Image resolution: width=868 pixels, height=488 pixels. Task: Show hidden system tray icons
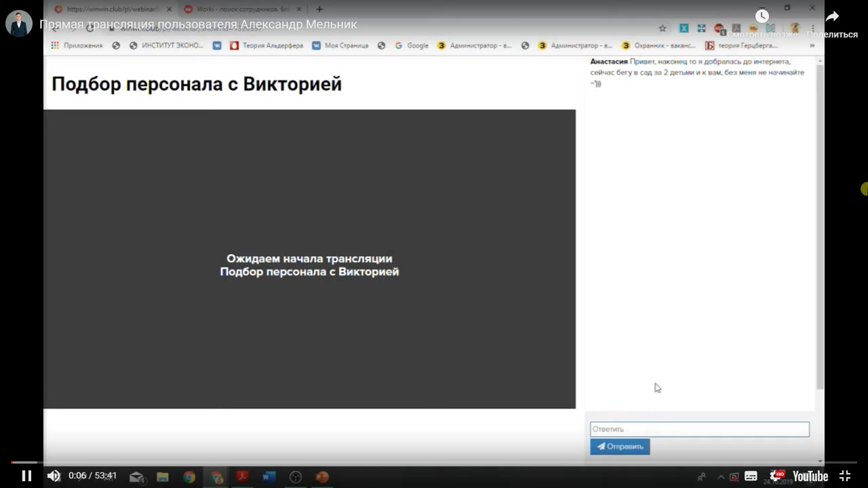[x=721, y=477]
